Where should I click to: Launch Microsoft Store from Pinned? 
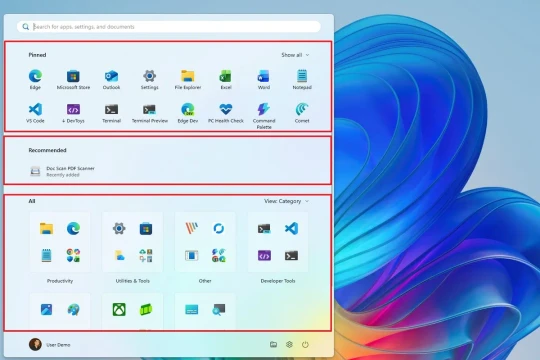[73, 79]
